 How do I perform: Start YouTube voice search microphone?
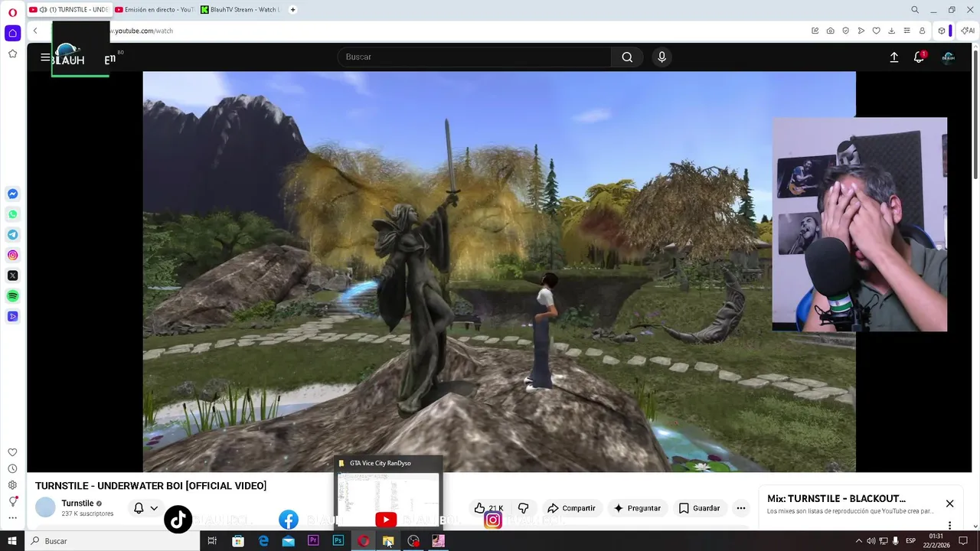click(661, 57)
